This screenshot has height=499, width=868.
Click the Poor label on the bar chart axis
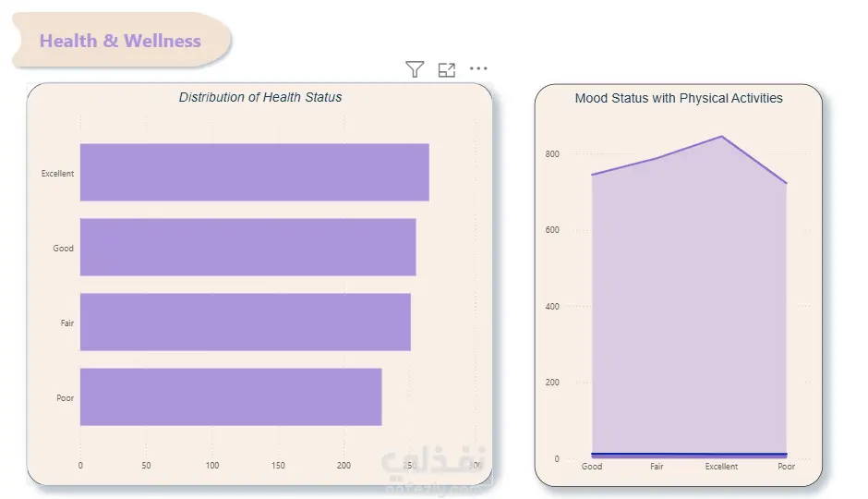(x=65, y=398)
